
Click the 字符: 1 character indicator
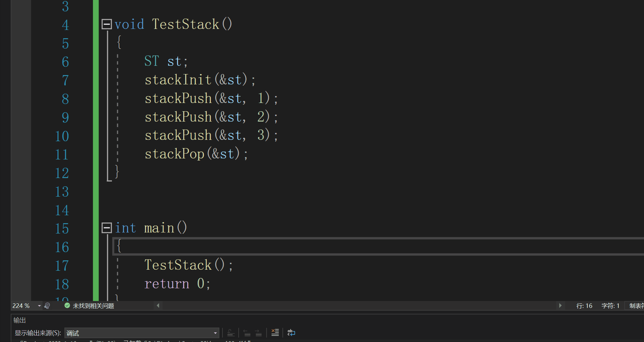click(x=611, y=306)
